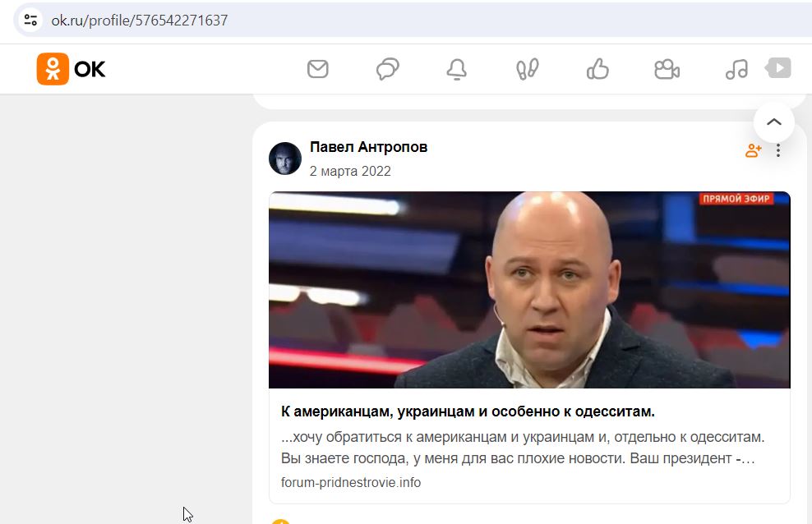Click the post date 2 марта 2022
Image resolution: width=812 pixels, height=524 pixels.
pyautogui.click(x=350, y=171)
